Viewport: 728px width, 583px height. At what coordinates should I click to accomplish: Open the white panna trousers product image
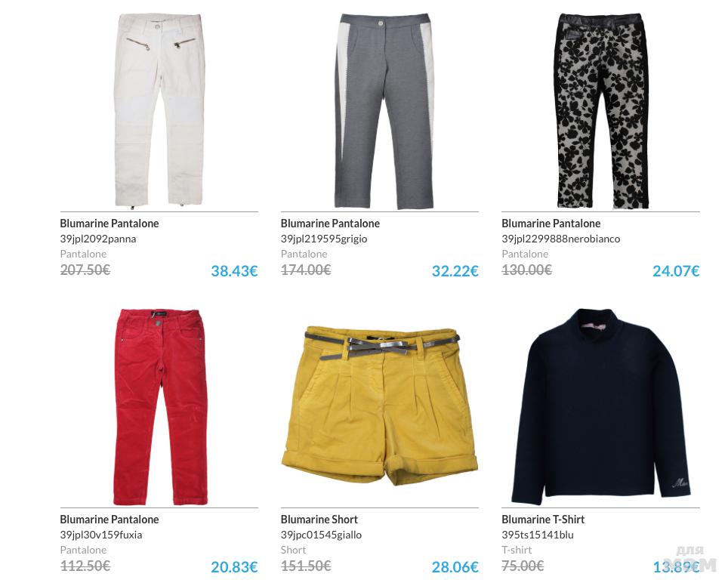point(159,110)
